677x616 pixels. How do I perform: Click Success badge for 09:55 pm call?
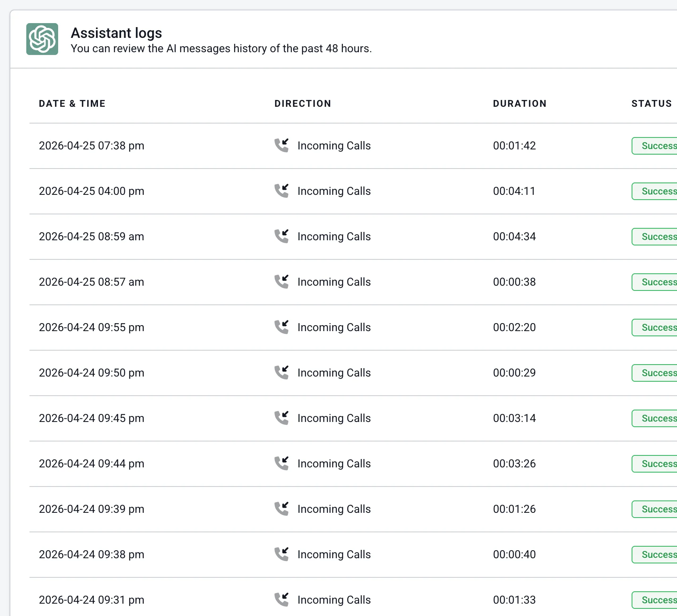655,328
